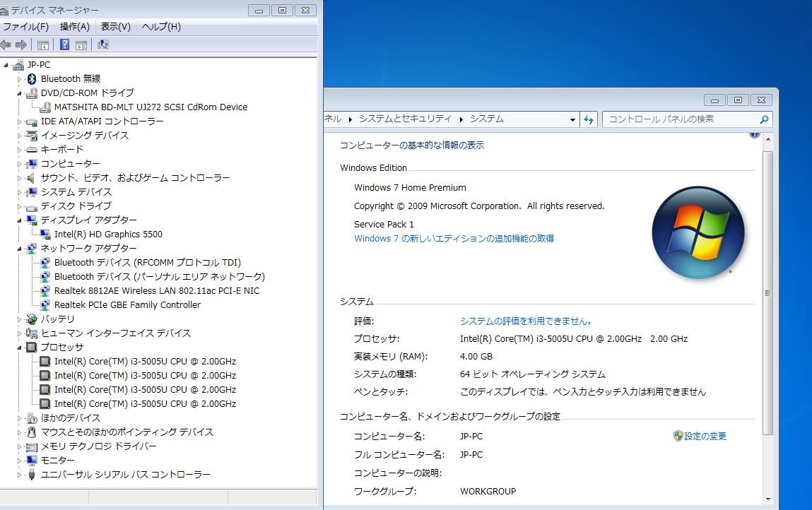The width and height of the screenshot is (812, 510).
Task: Expand the Bluetooth 無線 node
Action: 20,79
